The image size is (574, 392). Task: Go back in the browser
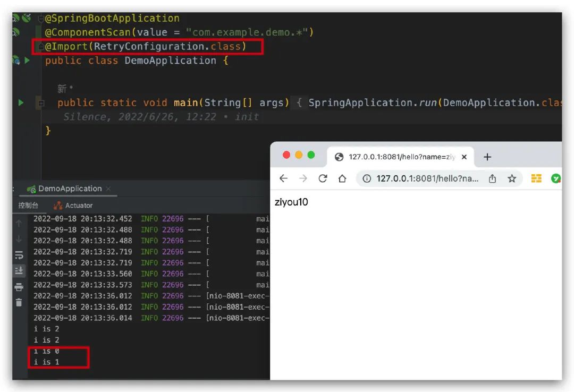pos(283,178)
